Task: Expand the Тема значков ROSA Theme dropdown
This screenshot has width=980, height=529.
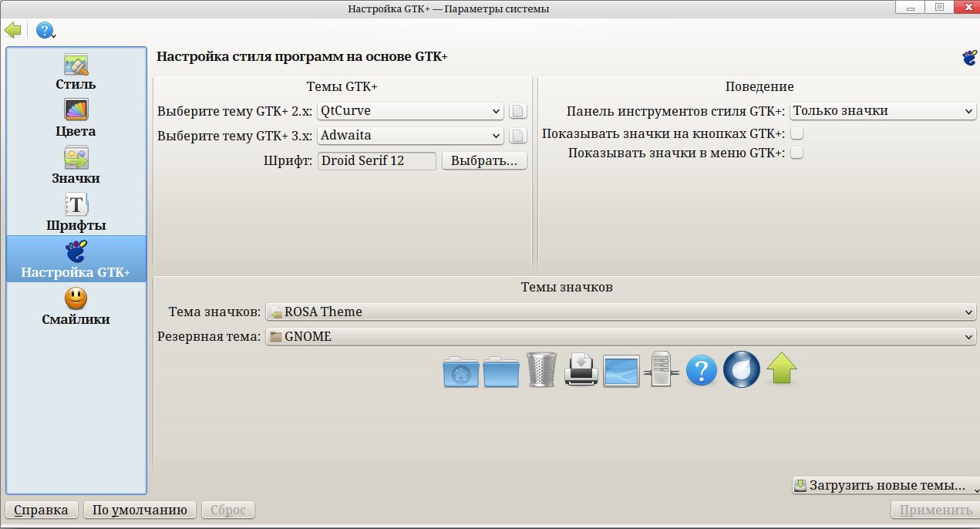Action: (621, 312)
